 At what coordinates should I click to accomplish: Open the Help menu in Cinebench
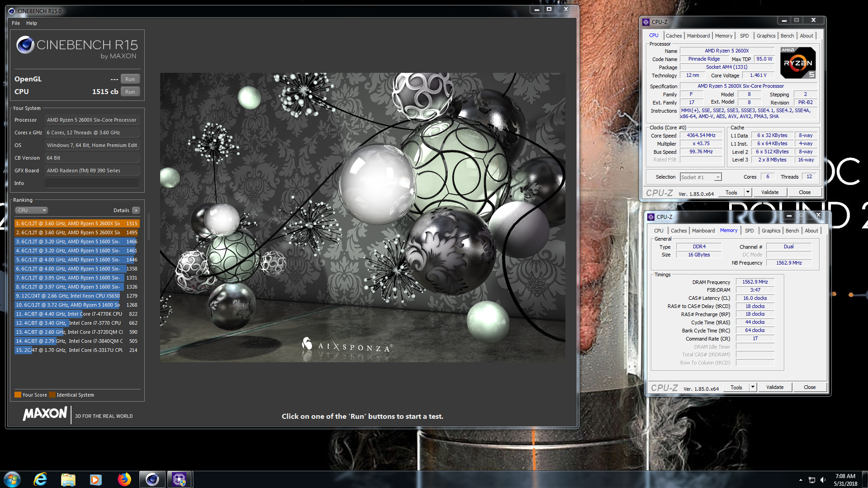click(32, 23)
